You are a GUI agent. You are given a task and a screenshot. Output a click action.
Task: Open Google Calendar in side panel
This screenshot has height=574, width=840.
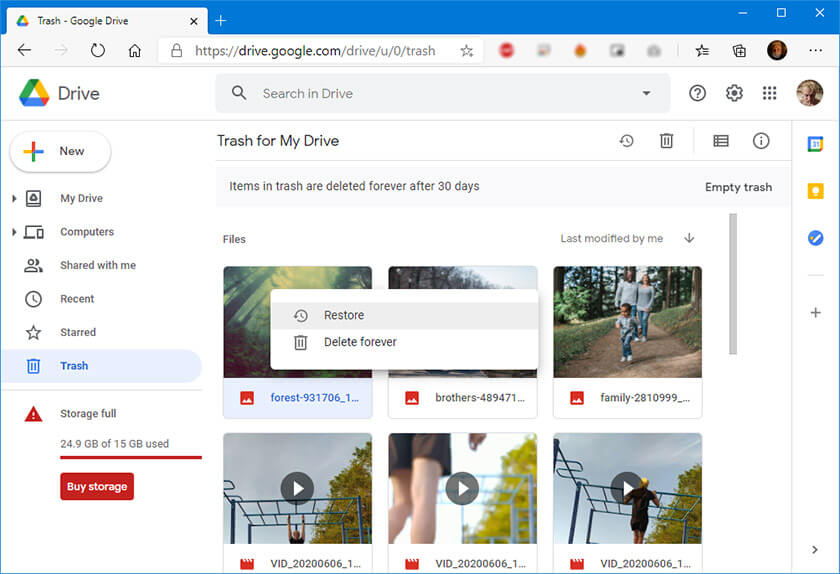coord(815,144)
